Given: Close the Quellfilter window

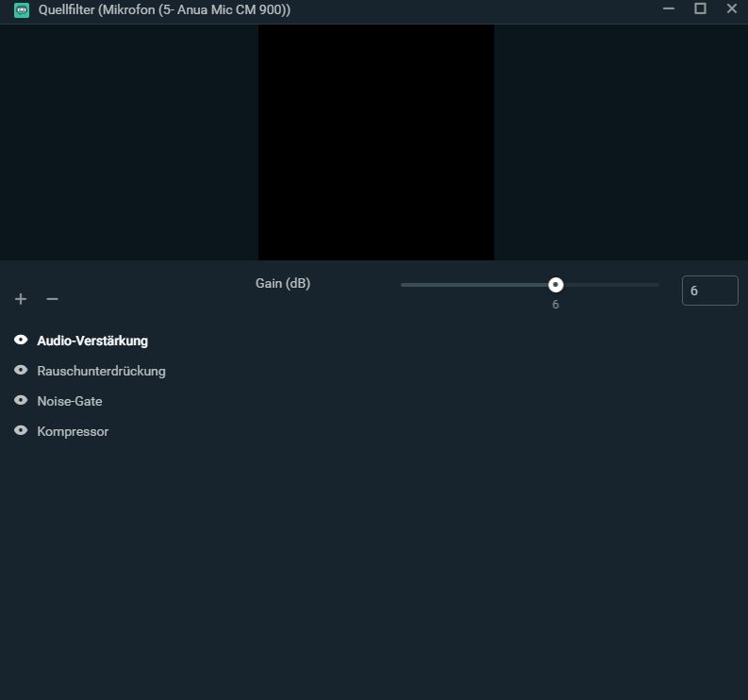Looking at the screenshot, I should [731, 8].
